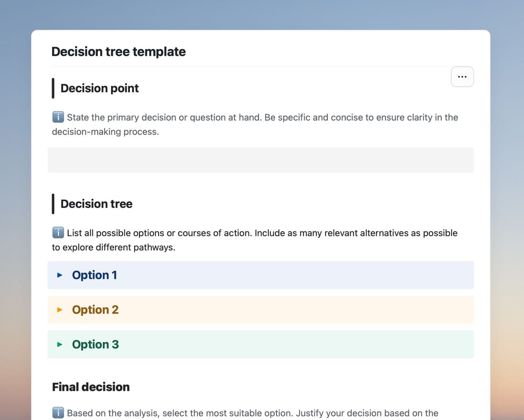Select the Decision tree template title
This screenshot has height=420, width=524.
click(118, 52)
